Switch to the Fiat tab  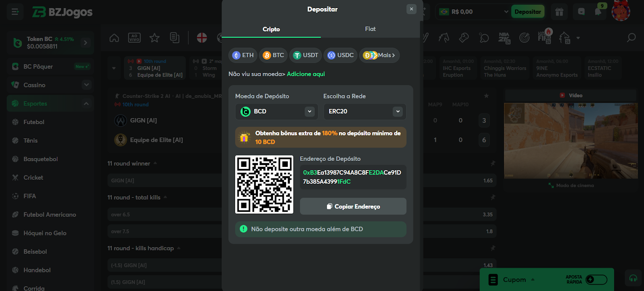370,29
